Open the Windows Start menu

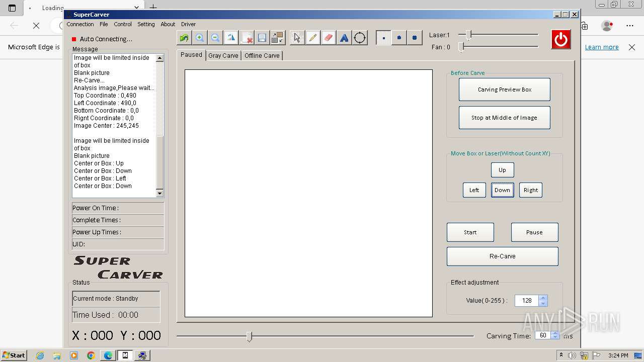point(14,355)
